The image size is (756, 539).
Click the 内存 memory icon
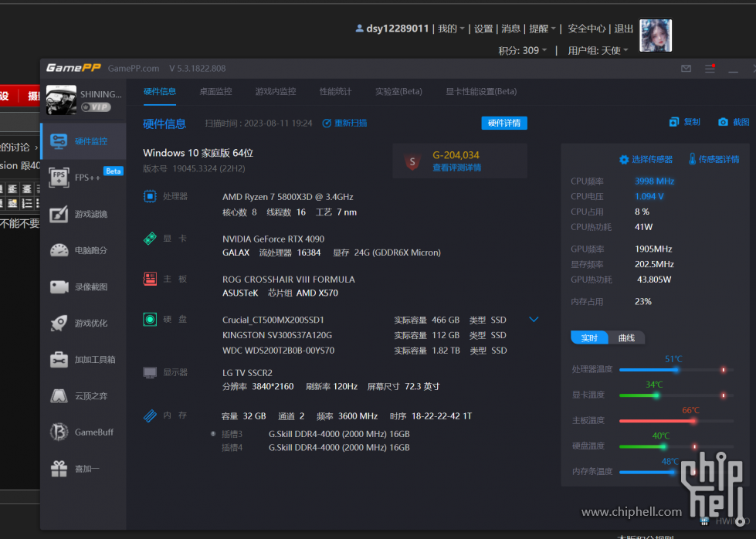point(150,415)
